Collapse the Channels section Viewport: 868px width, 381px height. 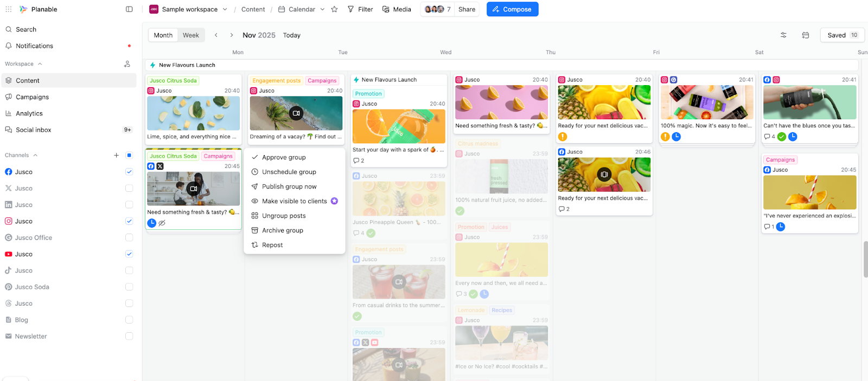coord(35,156)
